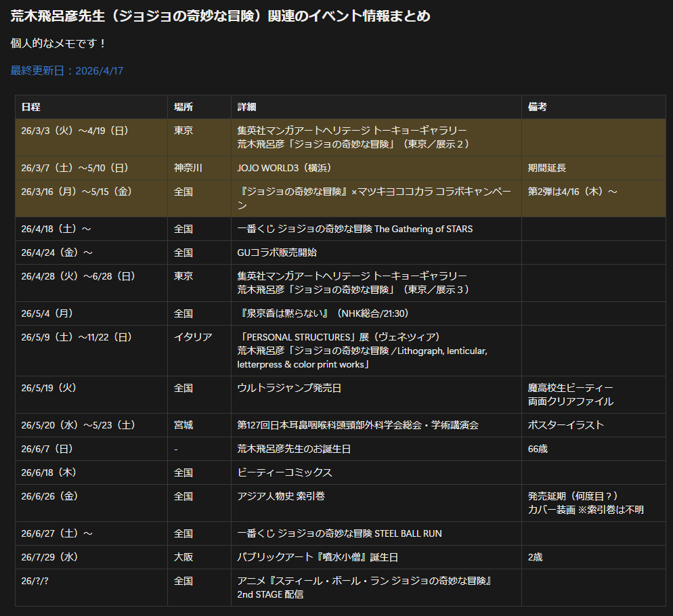Click the 大阪 location cell

[x=199, y=557]
